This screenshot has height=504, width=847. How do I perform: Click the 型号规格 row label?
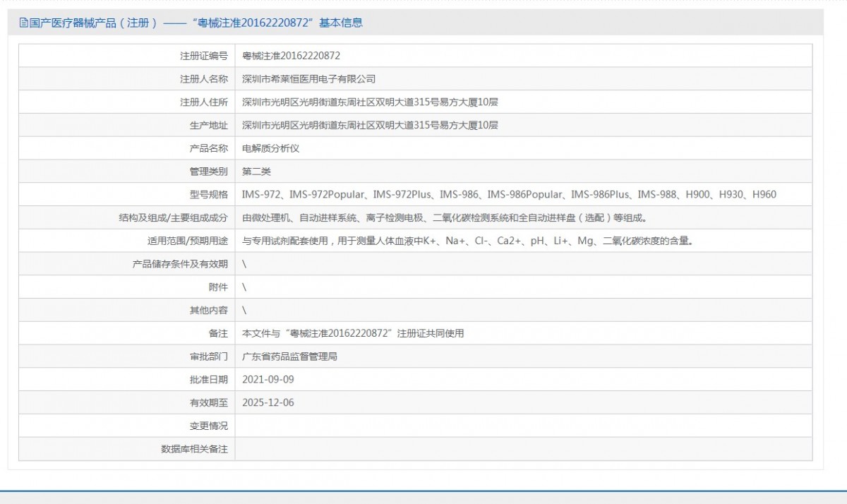pyautogui.click(x=208, y=195)
